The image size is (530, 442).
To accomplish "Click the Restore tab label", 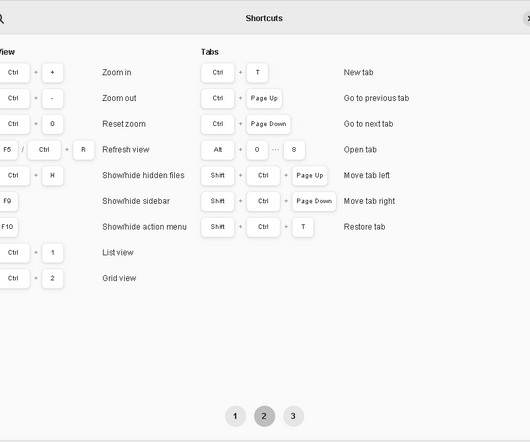I will [364, 227].
